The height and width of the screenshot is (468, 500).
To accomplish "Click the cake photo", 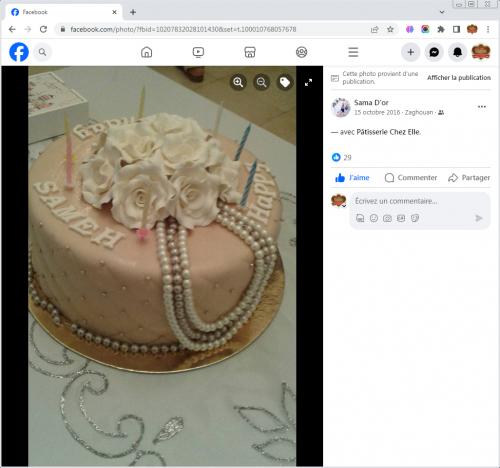I will [x=162, y=266].
